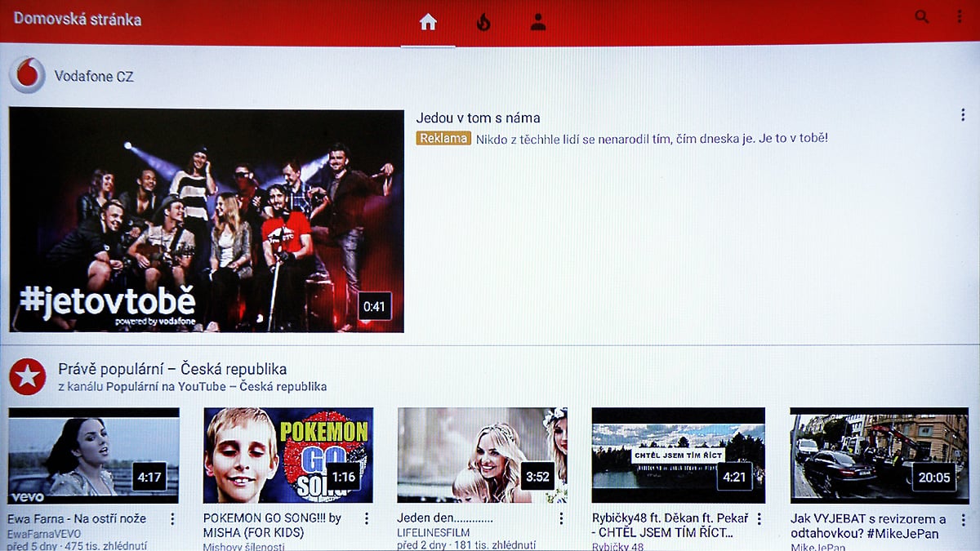Viewport: 980px width, 551px height.
Task: Click the Vodafone CZ channel logo
Action: tap(27, 76)
